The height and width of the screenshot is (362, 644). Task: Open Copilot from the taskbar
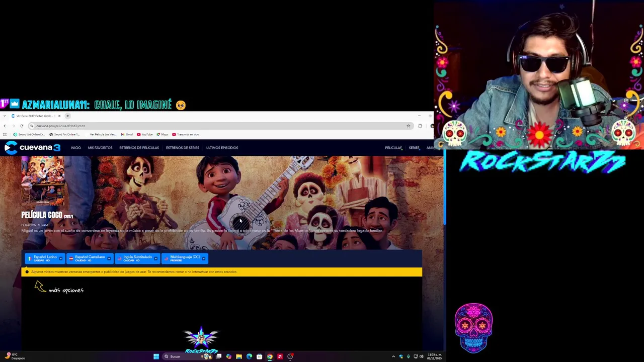pyautogui.click(x=229, y=356)
